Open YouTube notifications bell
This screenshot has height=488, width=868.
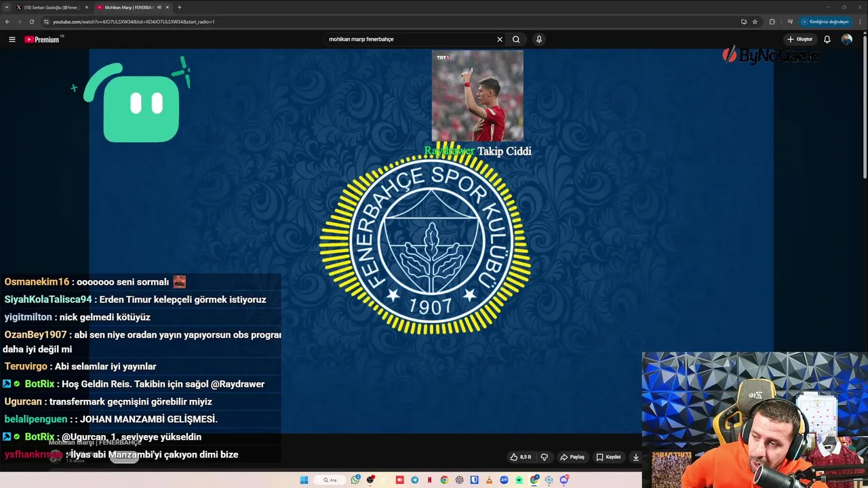coord(827,39)
